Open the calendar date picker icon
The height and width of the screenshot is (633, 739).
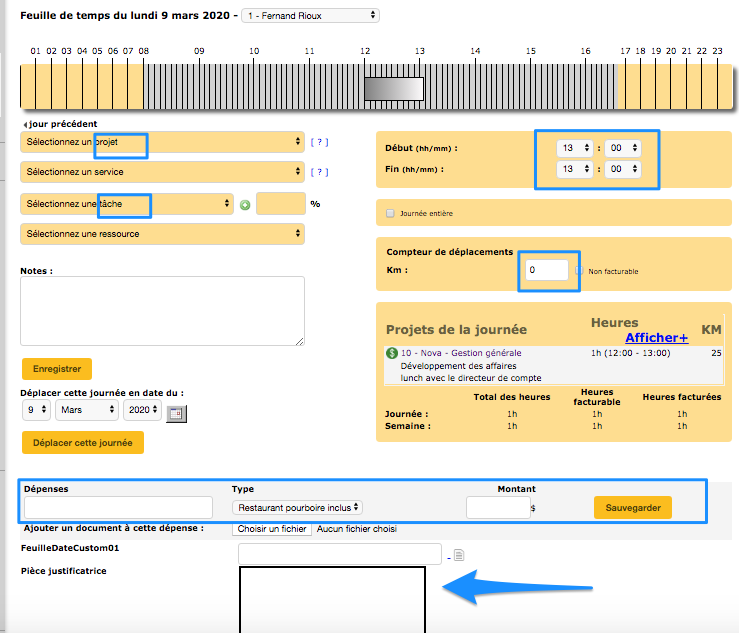tap(176, 412)
